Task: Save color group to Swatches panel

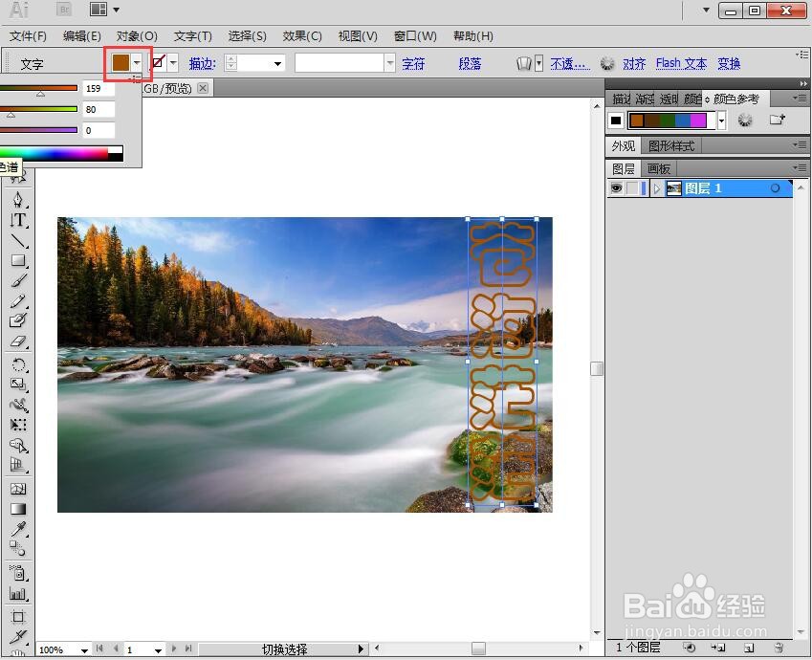Action: [x=777, y=121]
